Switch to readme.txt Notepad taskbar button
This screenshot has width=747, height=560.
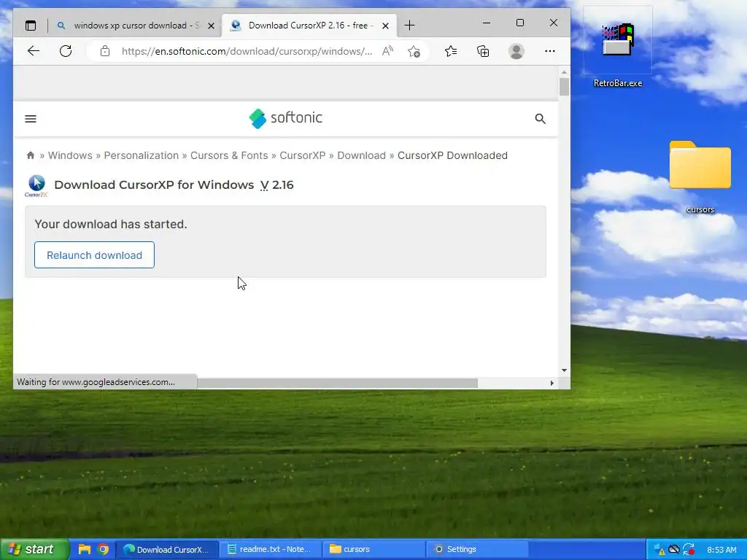pos(270,549)
